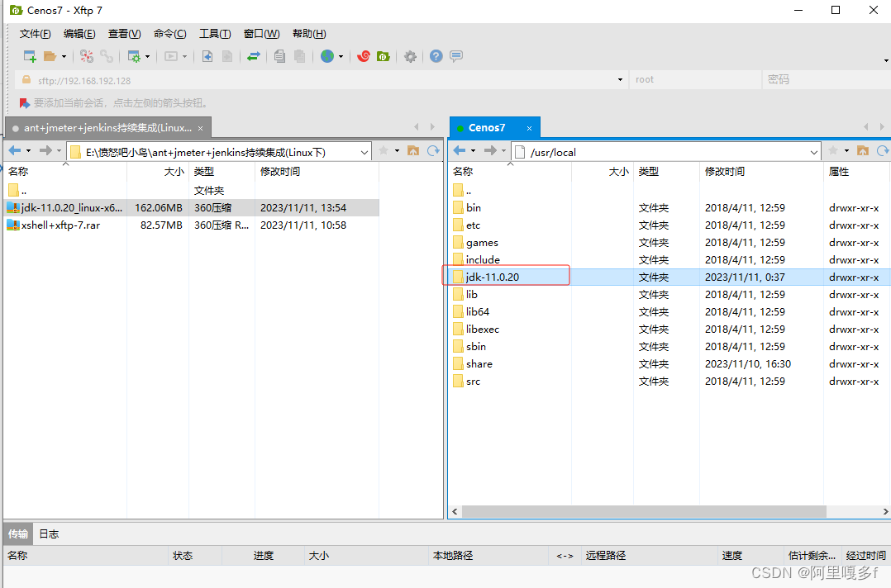Viewport: 891px width, 588px height.
Task: Click the comment bubble icon in the toolbar
Action: pyautogui.click(x=455, y=56)
